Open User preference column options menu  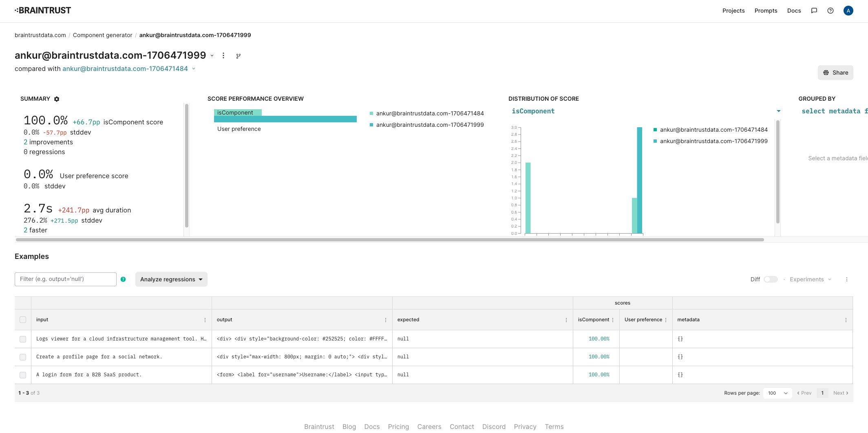coord(666,320)
